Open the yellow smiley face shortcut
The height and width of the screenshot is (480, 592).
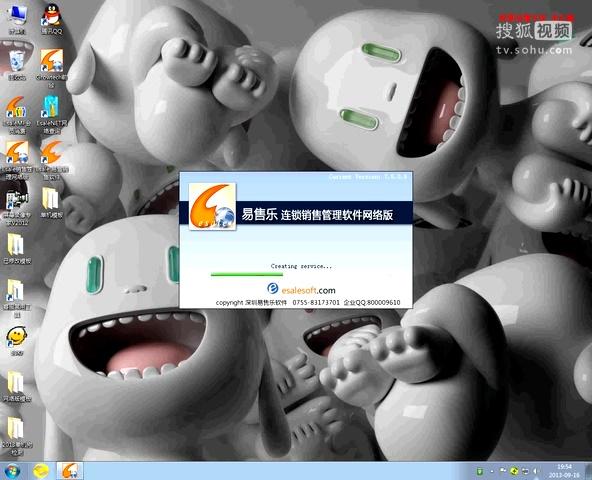[17, 341]
